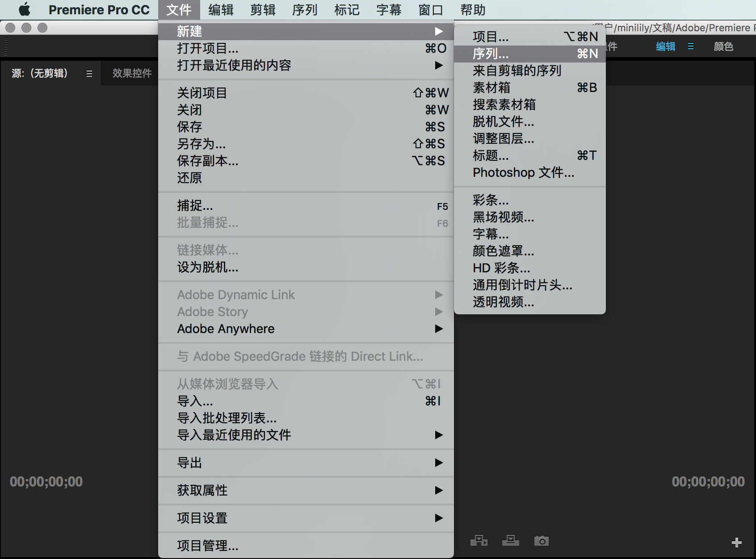
Task: Expand the 导出 submenu
Action: click(306, 463)
